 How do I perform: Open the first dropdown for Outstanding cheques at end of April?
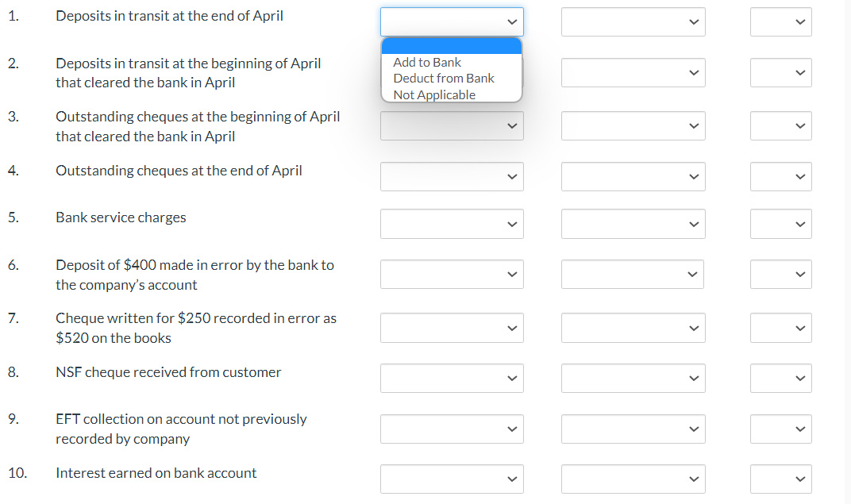tap(452, 176)
